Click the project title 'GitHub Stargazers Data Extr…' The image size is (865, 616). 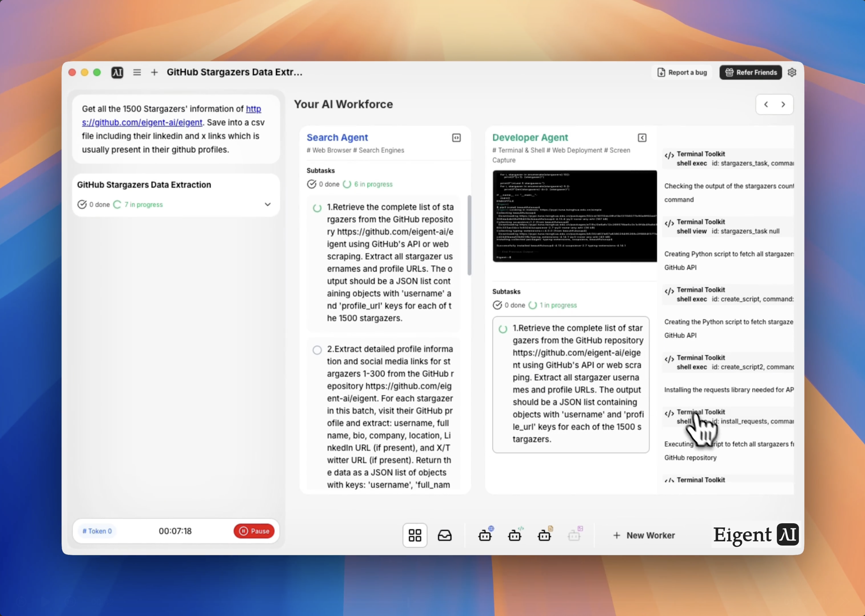235,72
